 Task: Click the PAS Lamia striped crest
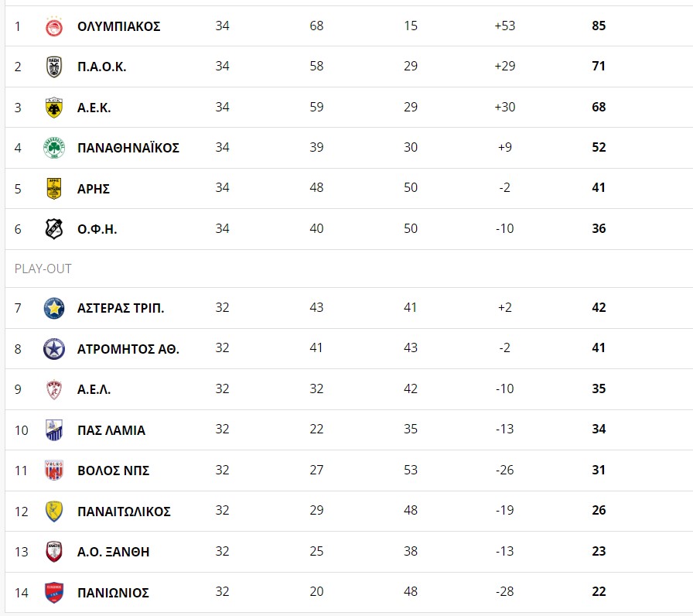pos(54,430)
